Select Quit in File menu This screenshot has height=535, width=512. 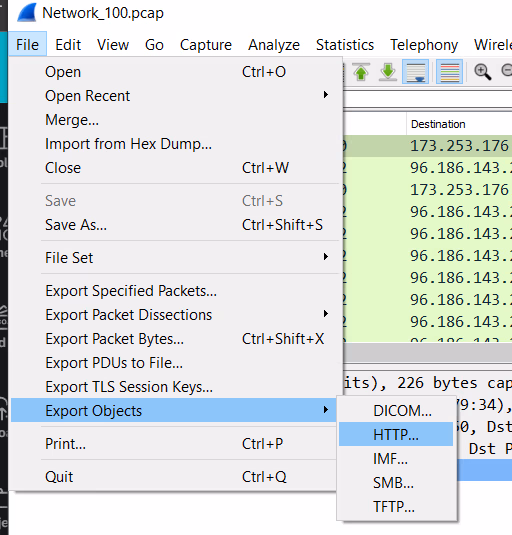175,477
